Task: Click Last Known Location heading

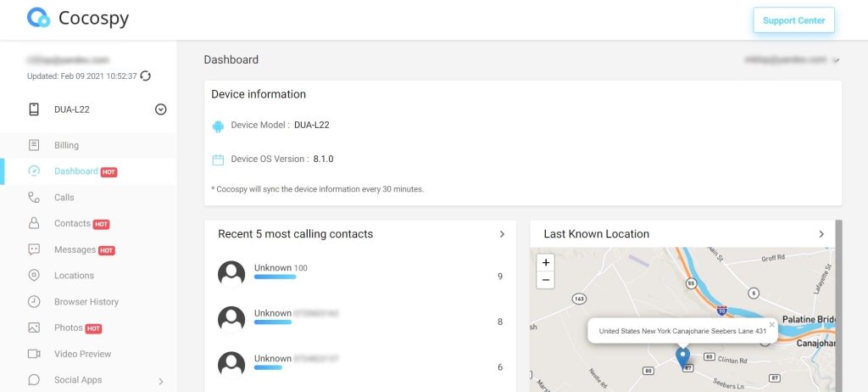Action: (596, 234)
